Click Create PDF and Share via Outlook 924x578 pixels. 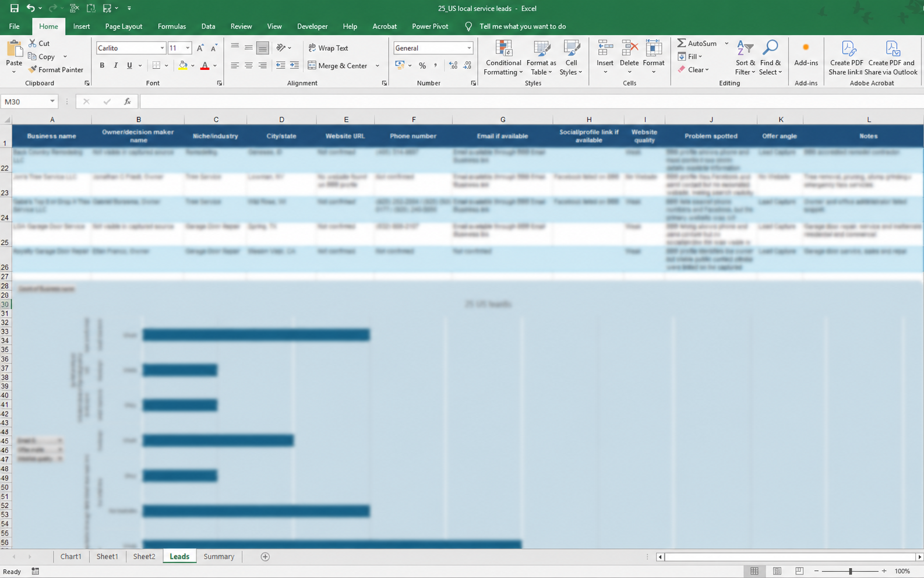pos(891,58)
